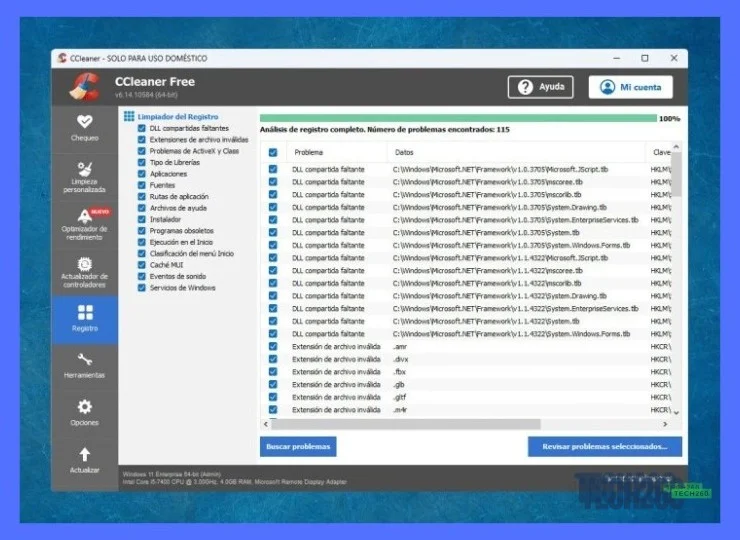The image size is (740, 540).
Task: Toggle Problemas de ActiveX y Class
Action: [x=142, y=151]
